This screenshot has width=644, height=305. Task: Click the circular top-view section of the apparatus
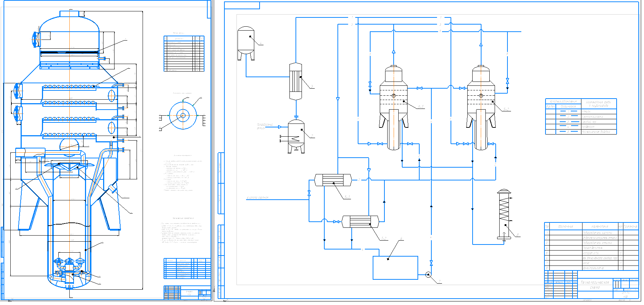[x=183, y=115]
